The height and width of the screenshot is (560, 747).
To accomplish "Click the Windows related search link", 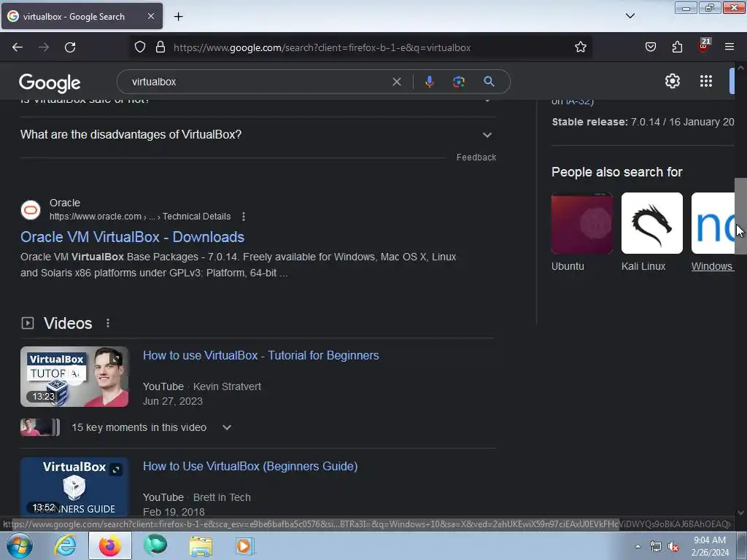I will [713, 267].
